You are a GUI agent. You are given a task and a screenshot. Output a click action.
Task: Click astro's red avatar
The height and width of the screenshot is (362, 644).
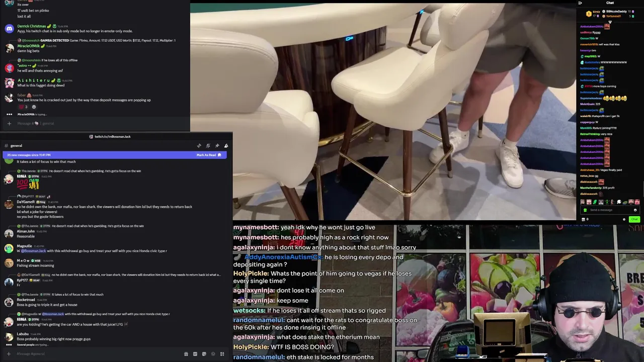tap(9, 68)
